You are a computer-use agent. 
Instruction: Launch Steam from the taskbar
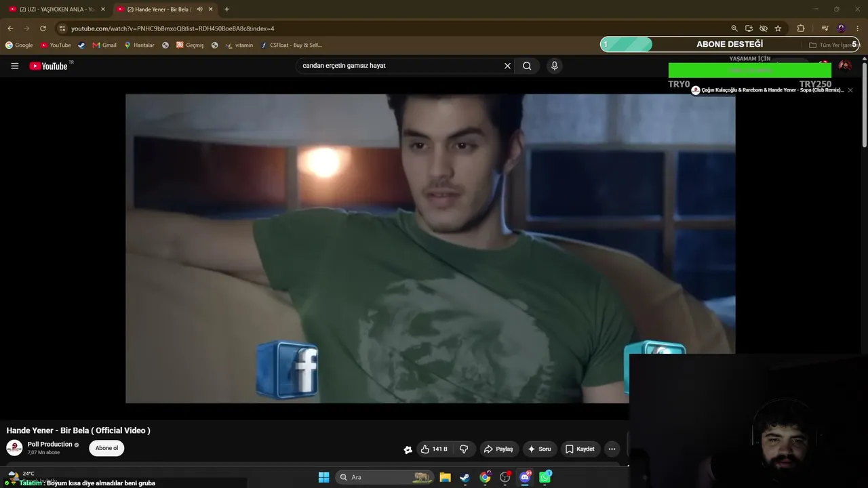point(465,477)
